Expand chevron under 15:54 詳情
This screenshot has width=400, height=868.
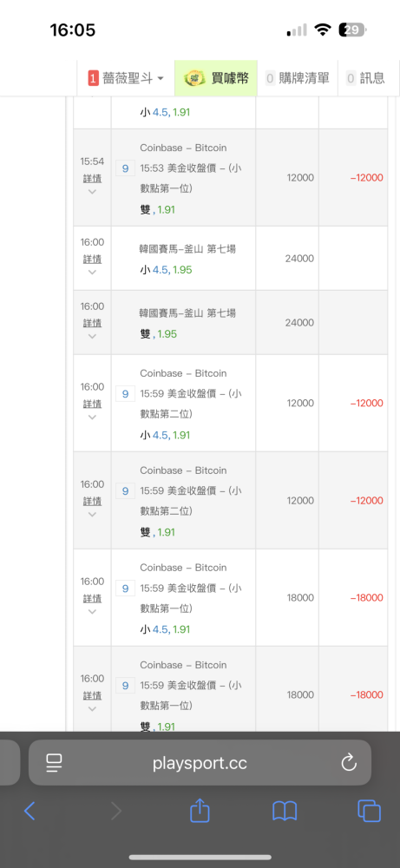[x=92, y=192]
